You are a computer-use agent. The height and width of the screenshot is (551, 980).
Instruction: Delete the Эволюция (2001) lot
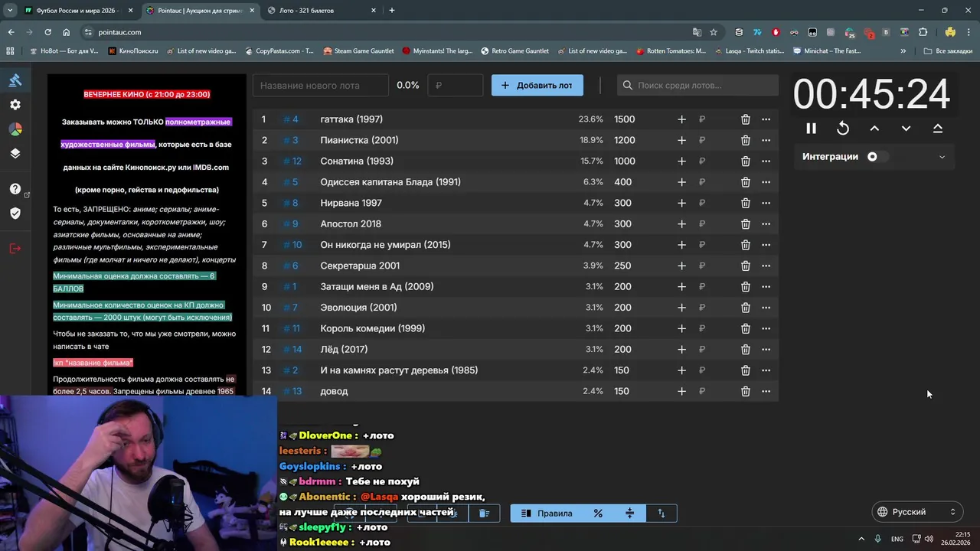(746, 308)
